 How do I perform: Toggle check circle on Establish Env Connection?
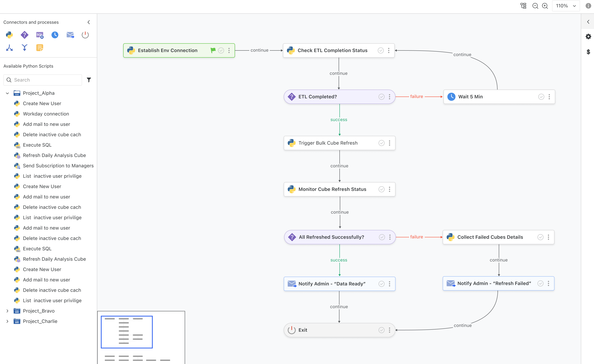pyautogui.click(x=221, y=50)
